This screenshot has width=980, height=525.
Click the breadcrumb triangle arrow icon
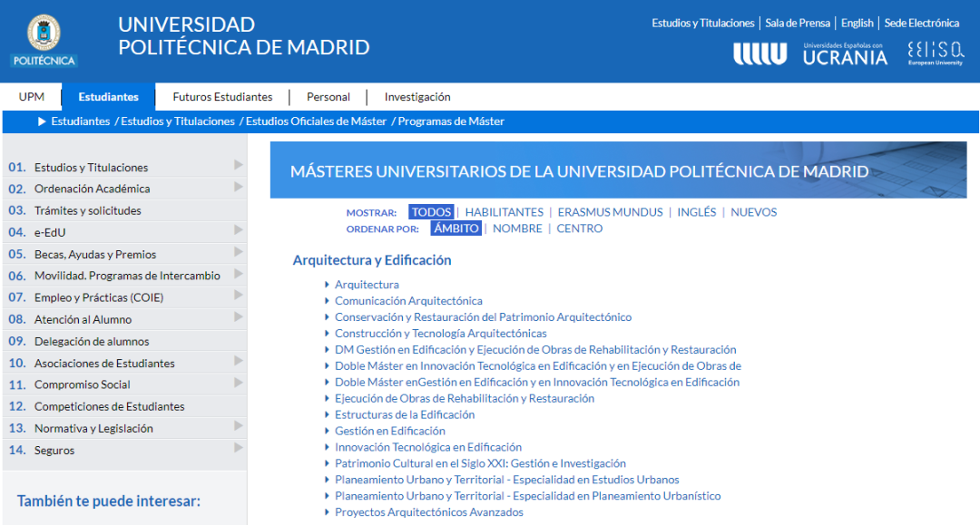(42, 122)
